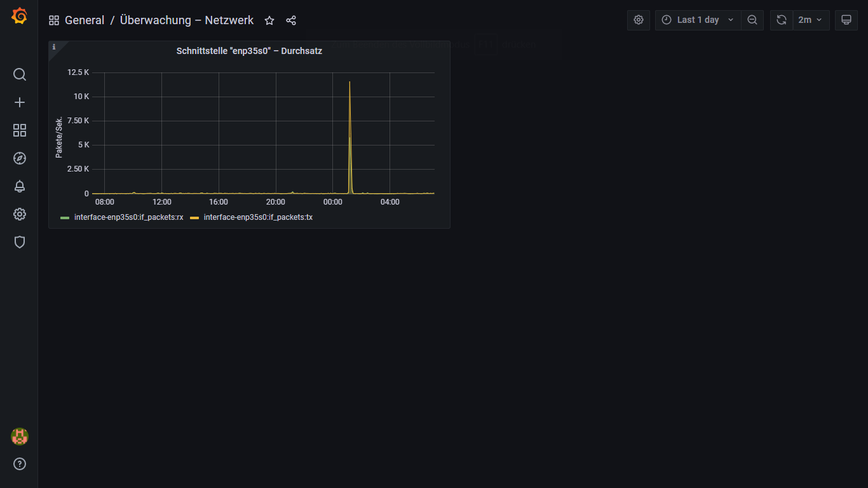This screenshot has height=488, width=868.
Task: Open the panel title 'Schnittstelle enp35s0' menu
Action: click(249, 51)
